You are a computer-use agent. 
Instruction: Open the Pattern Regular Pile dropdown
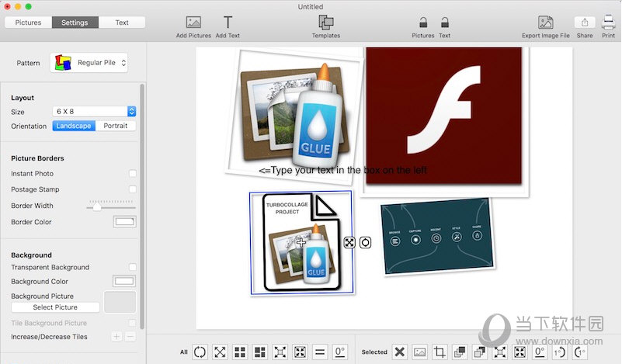click(89, 63)
